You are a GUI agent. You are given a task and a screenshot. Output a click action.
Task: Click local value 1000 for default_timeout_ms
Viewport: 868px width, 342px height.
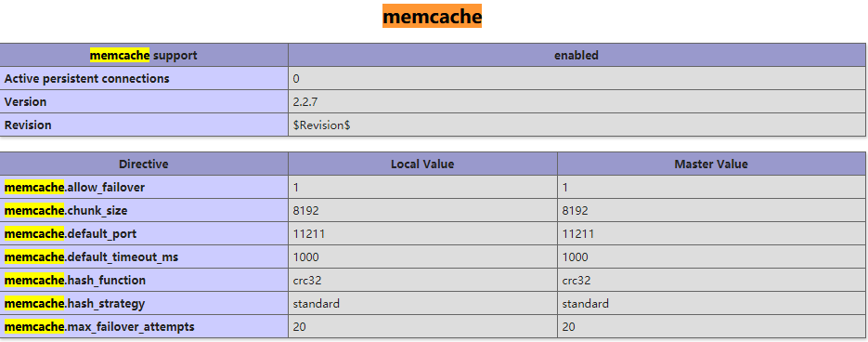pos(306,257)
